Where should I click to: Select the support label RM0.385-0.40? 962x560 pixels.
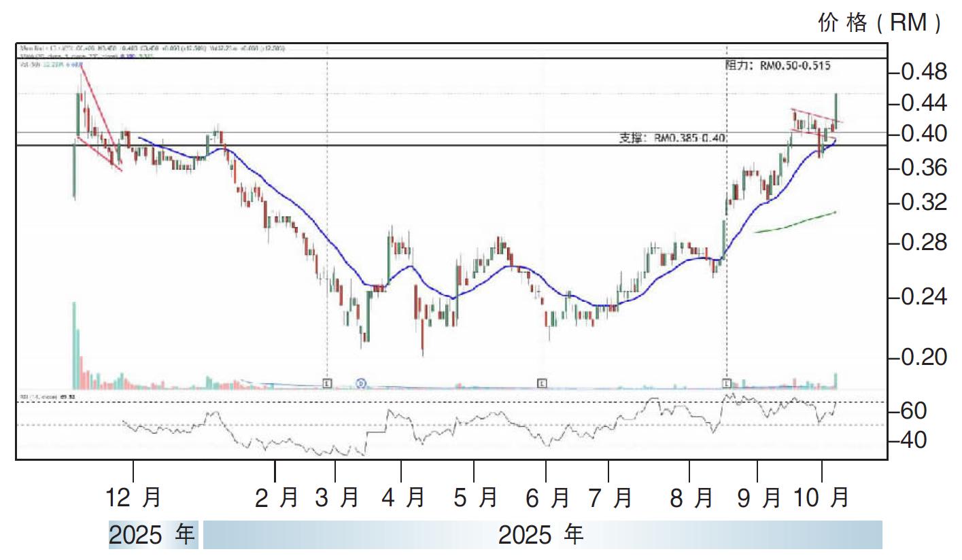[x=672, y=138]
